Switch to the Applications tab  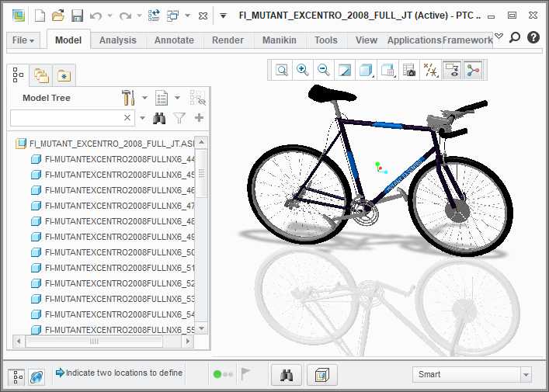point(414,40)
